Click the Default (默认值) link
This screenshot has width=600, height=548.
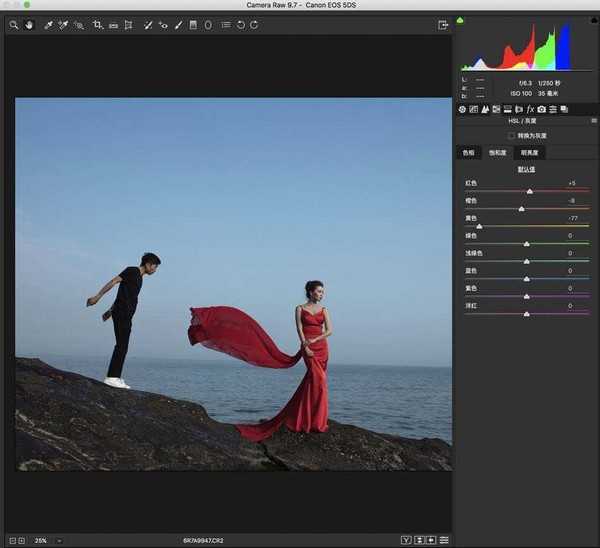(x=525, y=169)
